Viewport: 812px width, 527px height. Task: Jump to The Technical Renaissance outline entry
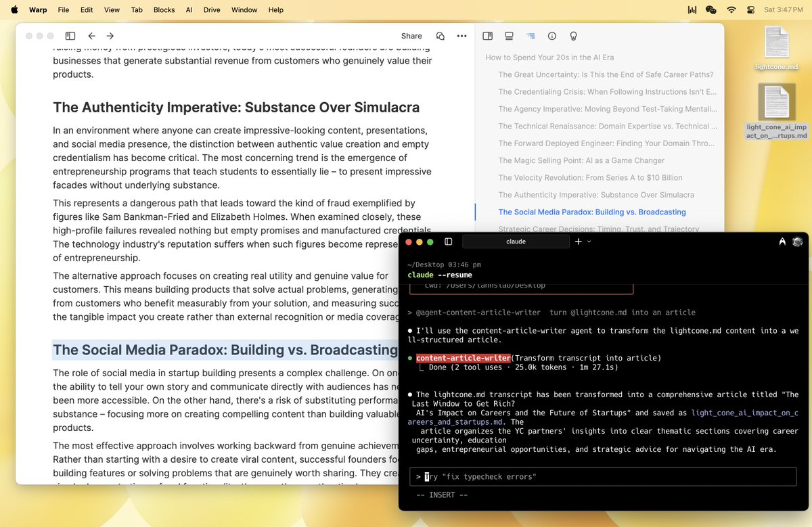tap(607, 126)
